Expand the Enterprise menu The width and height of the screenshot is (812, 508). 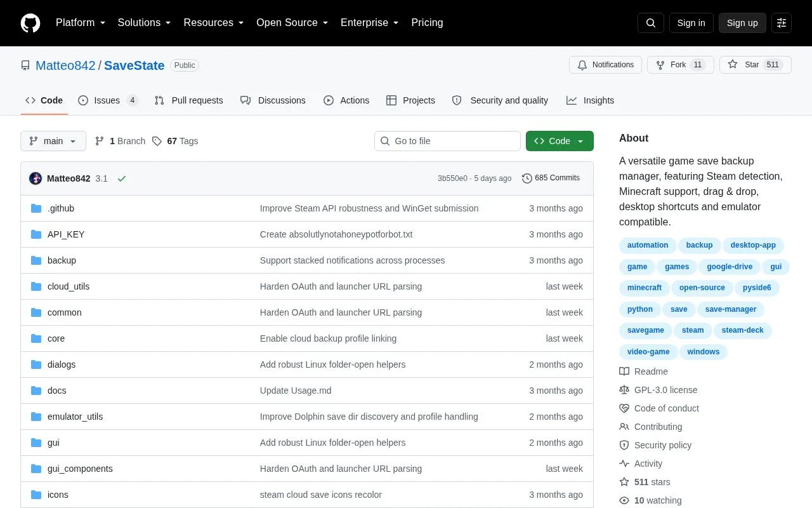tap(370, 23)
